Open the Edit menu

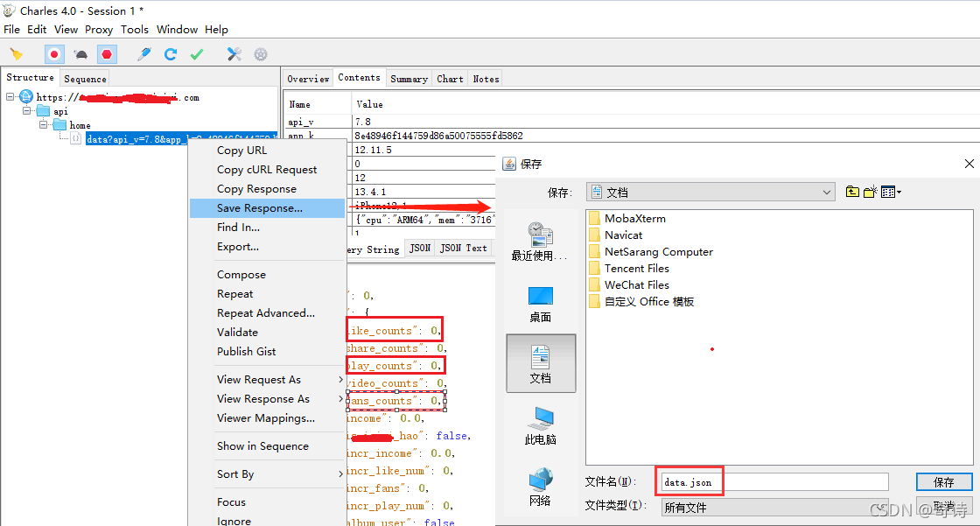click(x=37, y=30)
